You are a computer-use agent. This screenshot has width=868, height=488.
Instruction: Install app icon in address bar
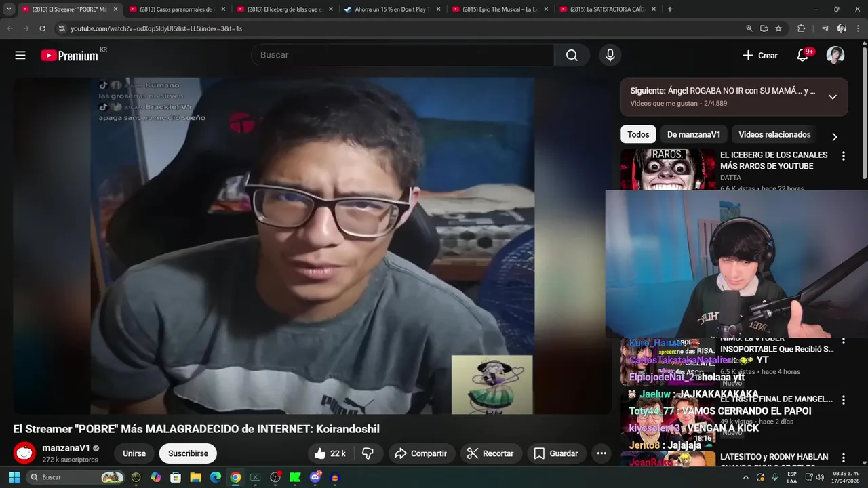coord(764,28)
